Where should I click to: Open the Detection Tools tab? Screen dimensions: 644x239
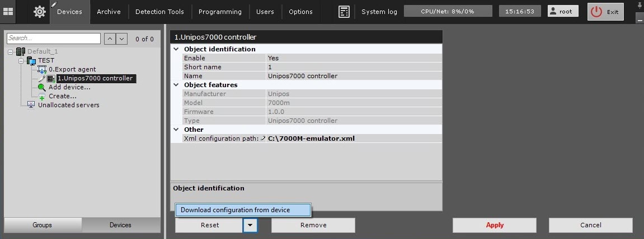(160, 12)
